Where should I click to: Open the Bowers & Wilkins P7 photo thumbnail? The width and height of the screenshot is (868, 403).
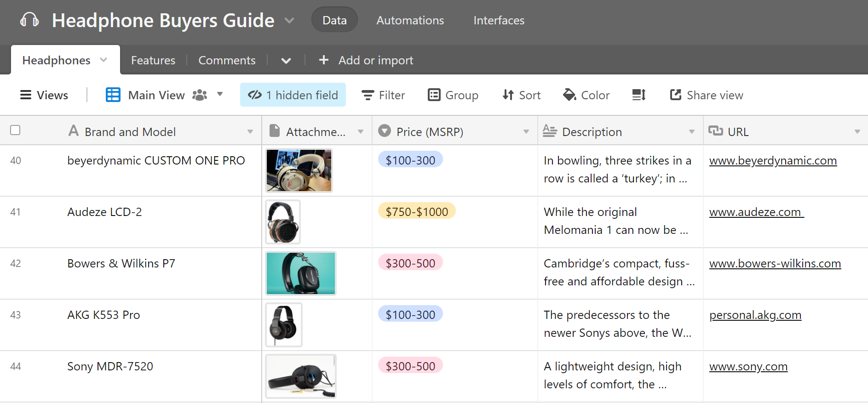coord(301,273)
